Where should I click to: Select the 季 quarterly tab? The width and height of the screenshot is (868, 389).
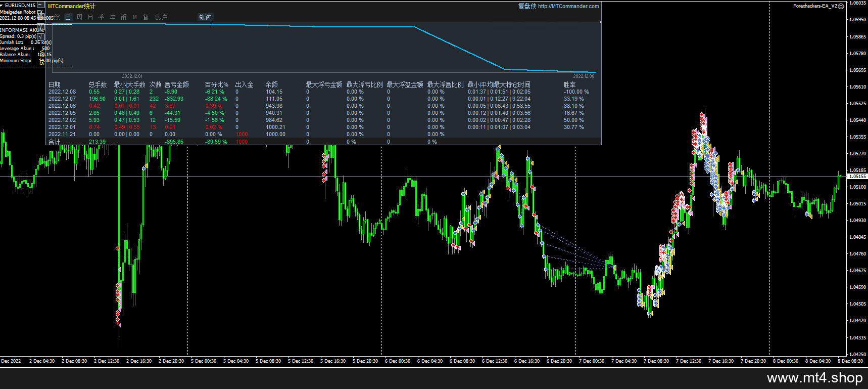click(x=102, y=17)
